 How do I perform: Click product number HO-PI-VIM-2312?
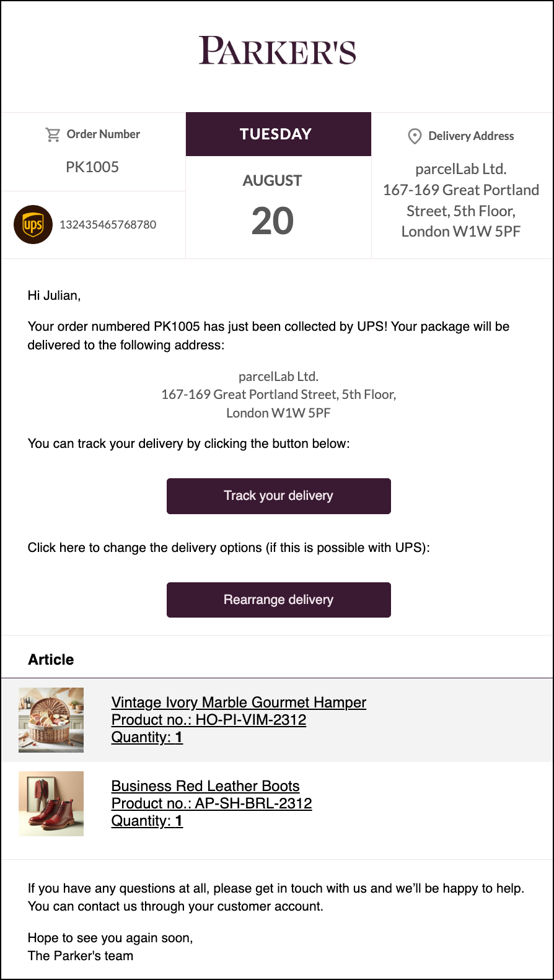coord(208,720)
